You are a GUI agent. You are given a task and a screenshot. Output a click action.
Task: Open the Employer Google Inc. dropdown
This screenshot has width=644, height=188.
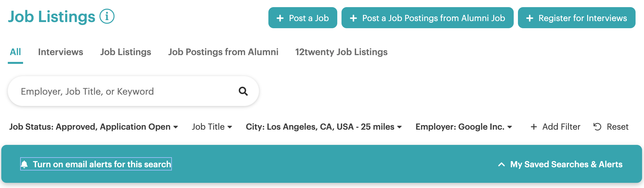click(x=464, y=127)
